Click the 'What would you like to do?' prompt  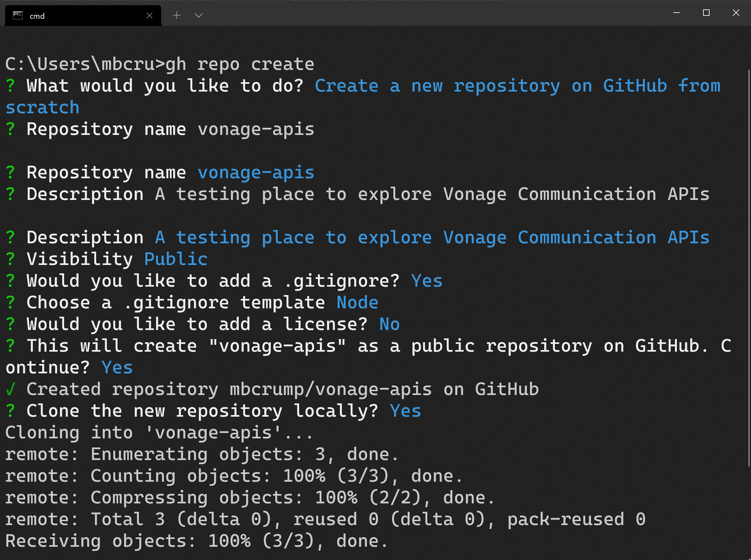tap(165, 86)
